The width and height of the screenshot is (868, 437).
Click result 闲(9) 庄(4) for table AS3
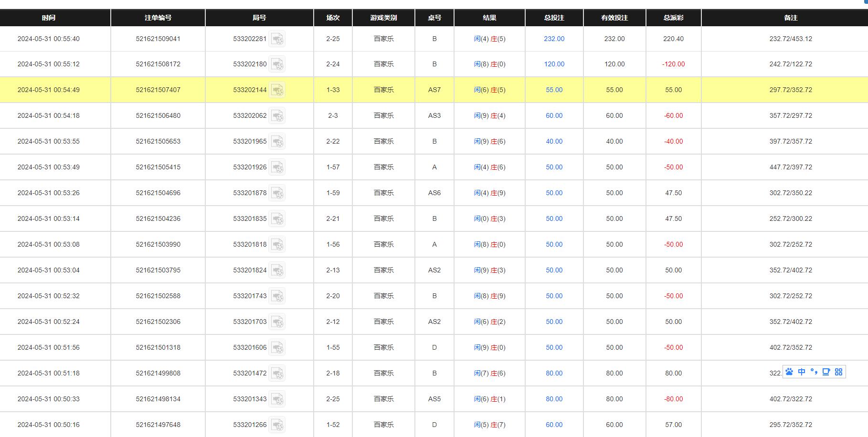(489, 115)
